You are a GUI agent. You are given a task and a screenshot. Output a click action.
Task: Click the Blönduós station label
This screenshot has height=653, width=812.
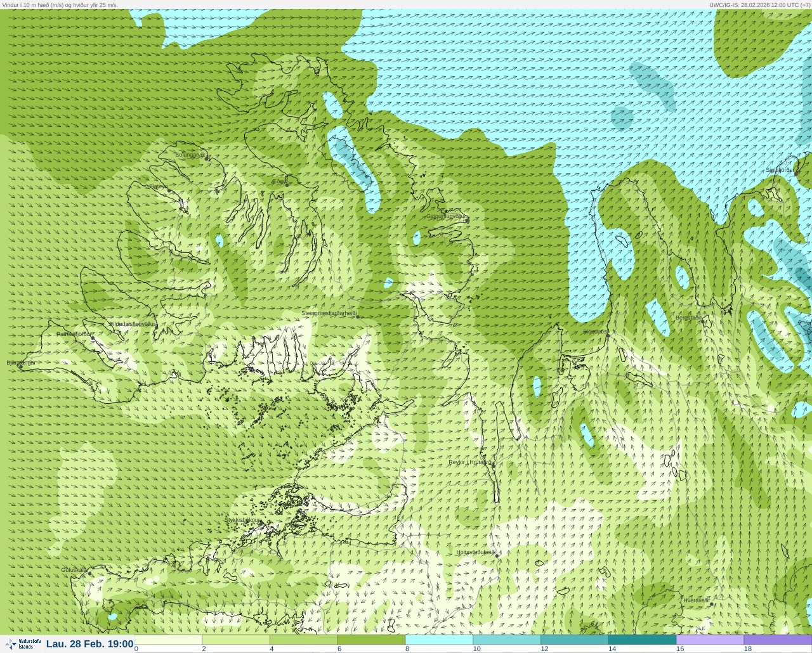coord(595,332)
